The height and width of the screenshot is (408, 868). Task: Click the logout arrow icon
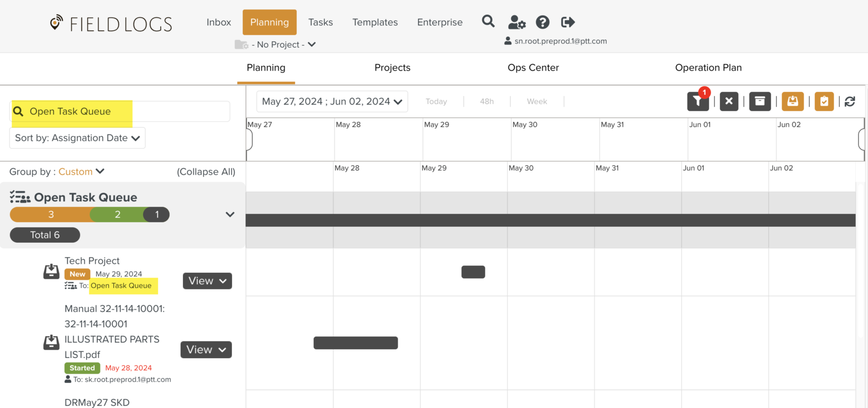click(x=568, y=22)
